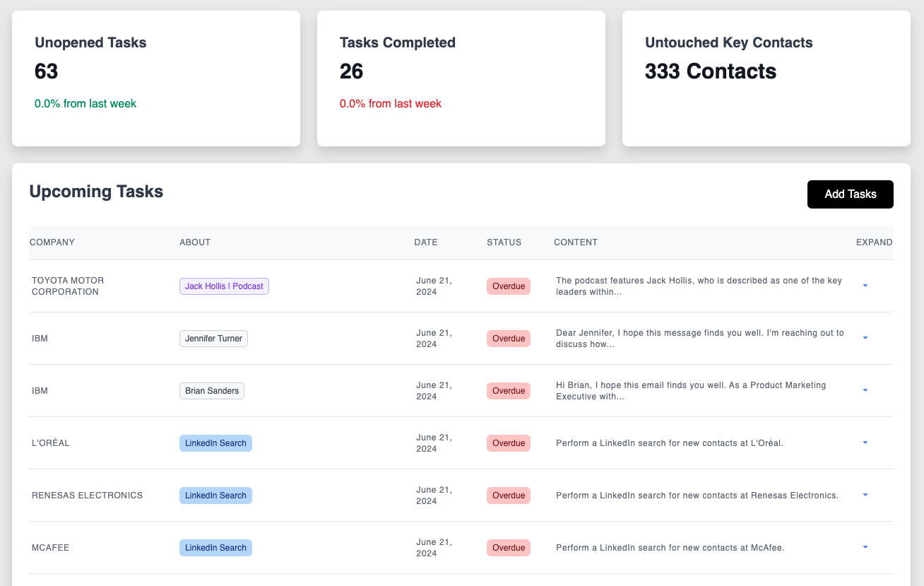This screenshot has height=586, width=924.
Task: Click the 'Hi Brian' email content
Action: [691, 391]
